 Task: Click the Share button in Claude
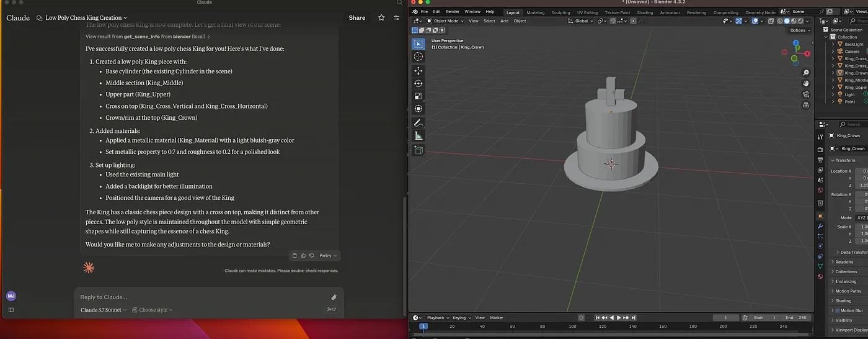pos(356,18)
